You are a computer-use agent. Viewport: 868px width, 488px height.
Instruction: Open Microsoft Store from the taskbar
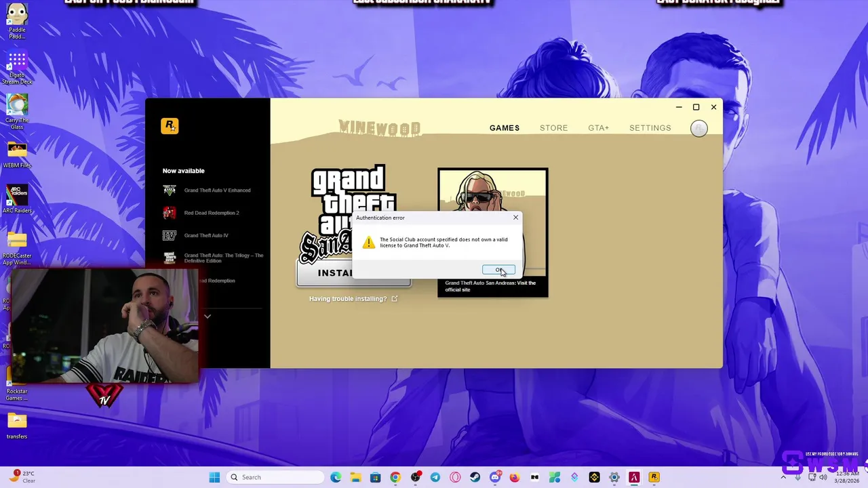click(375, 477)
